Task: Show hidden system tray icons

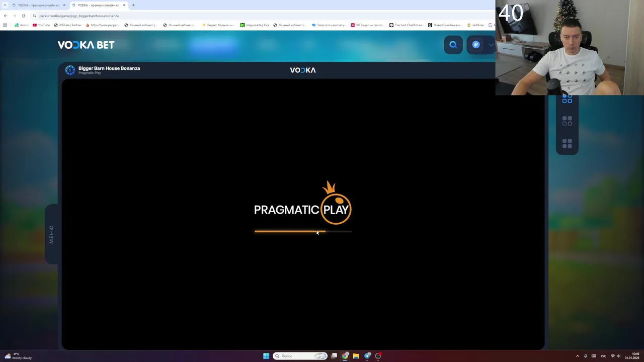Action: point(577,356)
